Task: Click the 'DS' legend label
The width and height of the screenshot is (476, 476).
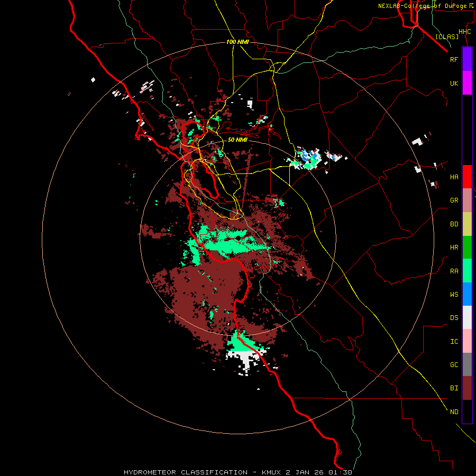Action: point(454,318)
